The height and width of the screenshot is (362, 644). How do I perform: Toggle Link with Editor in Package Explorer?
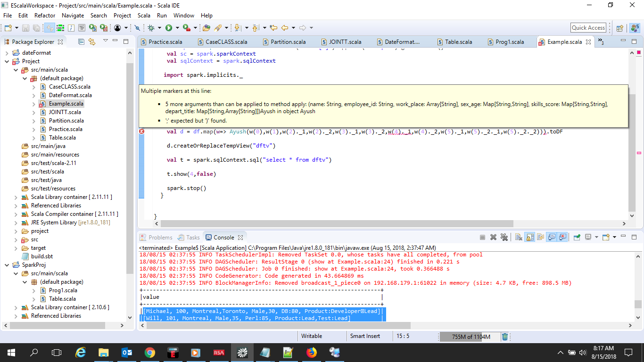91,41
